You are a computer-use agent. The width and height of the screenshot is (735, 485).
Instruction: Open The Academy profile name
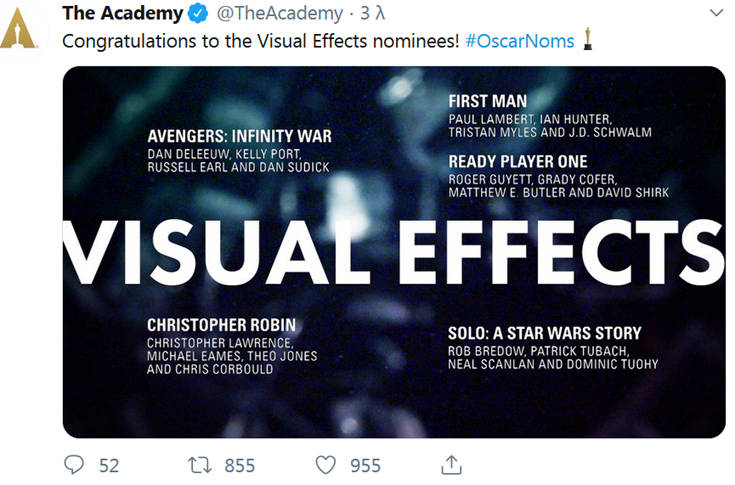[122, 13]
